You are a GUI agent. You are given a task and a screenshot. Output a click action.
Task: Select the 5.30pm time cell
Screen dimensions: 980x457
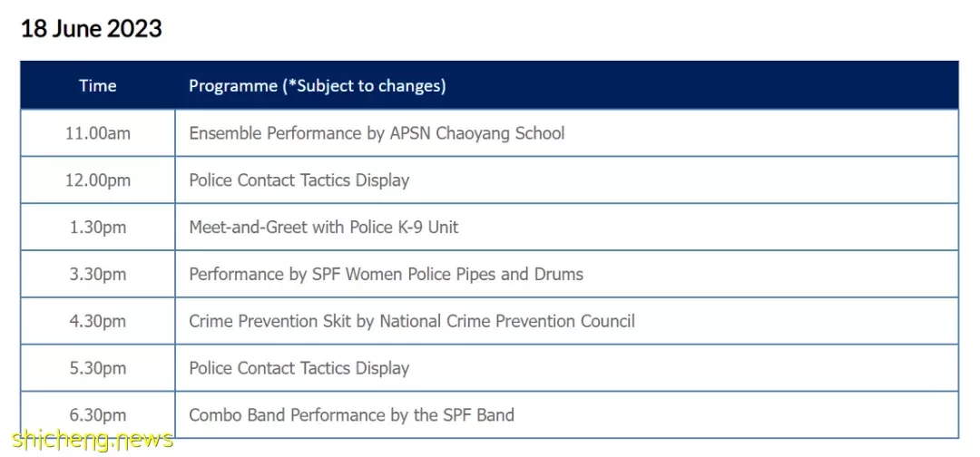[x=97, y=368]
